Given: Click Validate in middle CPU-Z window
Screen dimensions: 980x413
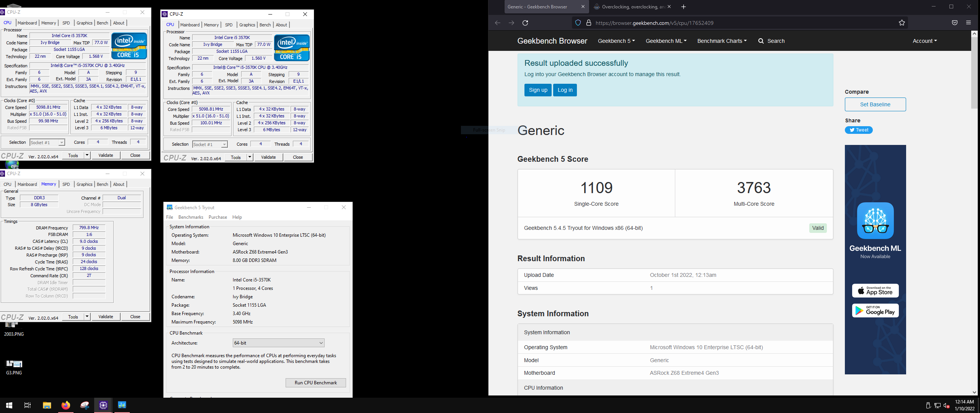Looking at the screenshot, I should click(x=268, y=157).
